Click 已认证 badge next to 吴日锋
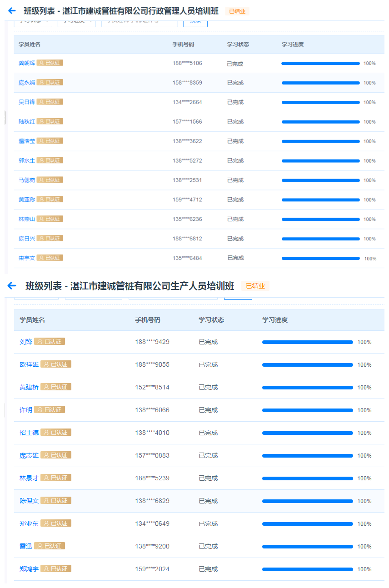This screenshot has width=389, height=588. tap(50, 102)
